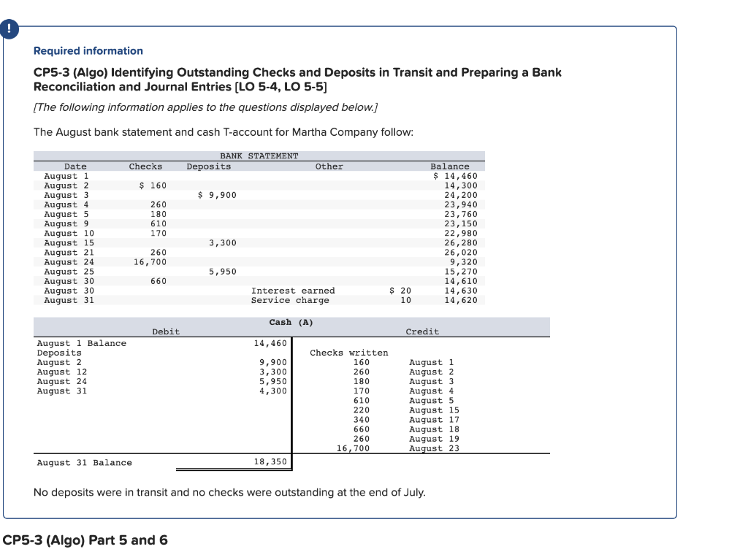Click the Date column header
Screen dimensions: 748x560
click(x=75, y=166)
